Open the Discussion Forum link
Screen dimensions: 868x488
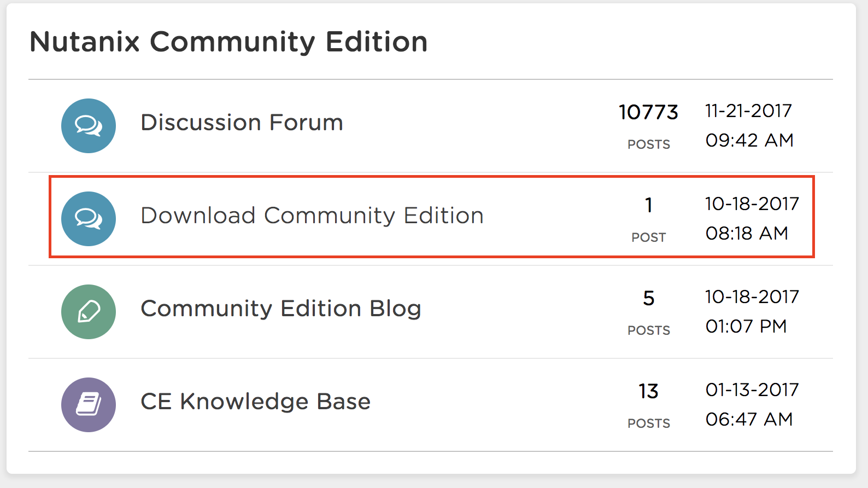(242, 123)
